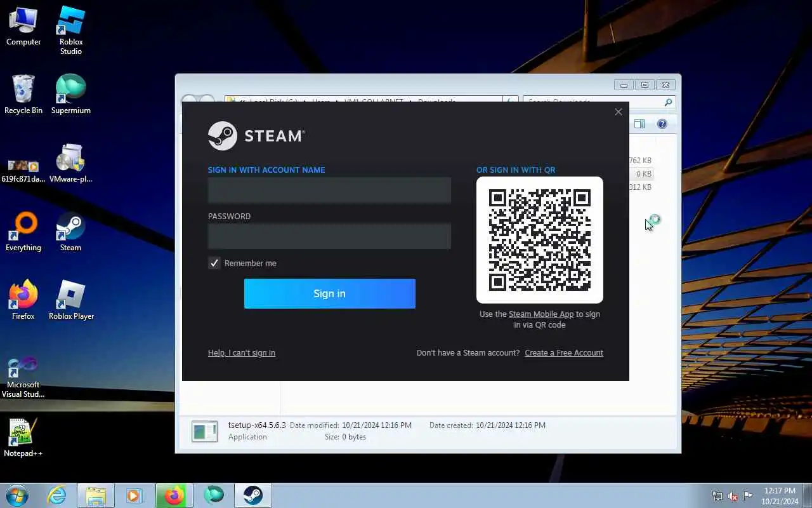This screenshot has width=812, height=508.
Task: Open the Help, I can't sign in link
Action: click(x=242, y=353)
